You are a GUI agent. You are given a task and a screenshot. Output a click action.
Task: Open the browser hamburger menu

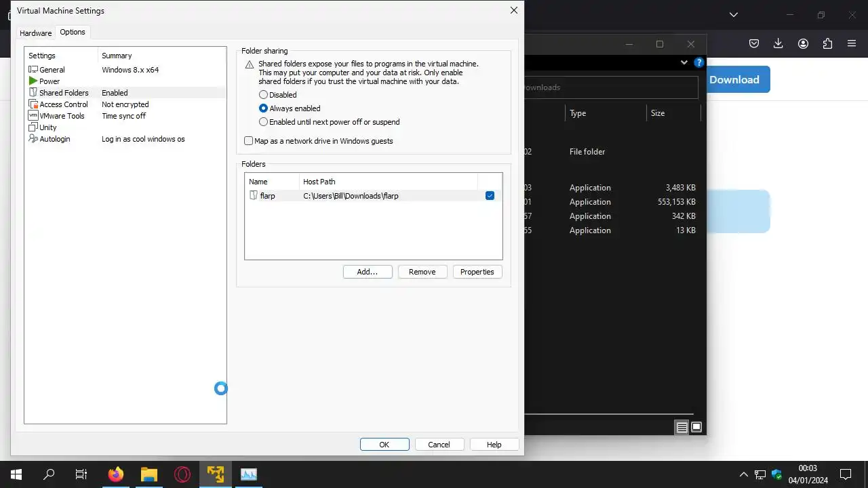point(852,43)
